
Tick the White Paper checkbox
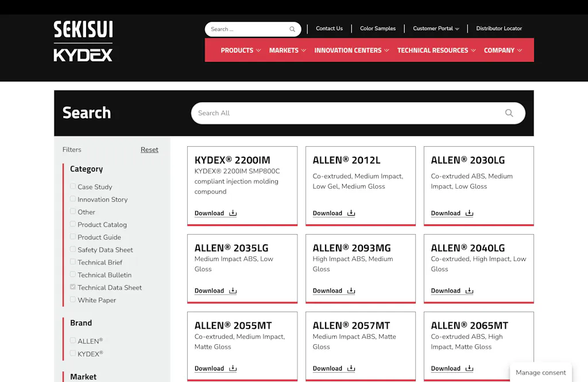point(73,299)
